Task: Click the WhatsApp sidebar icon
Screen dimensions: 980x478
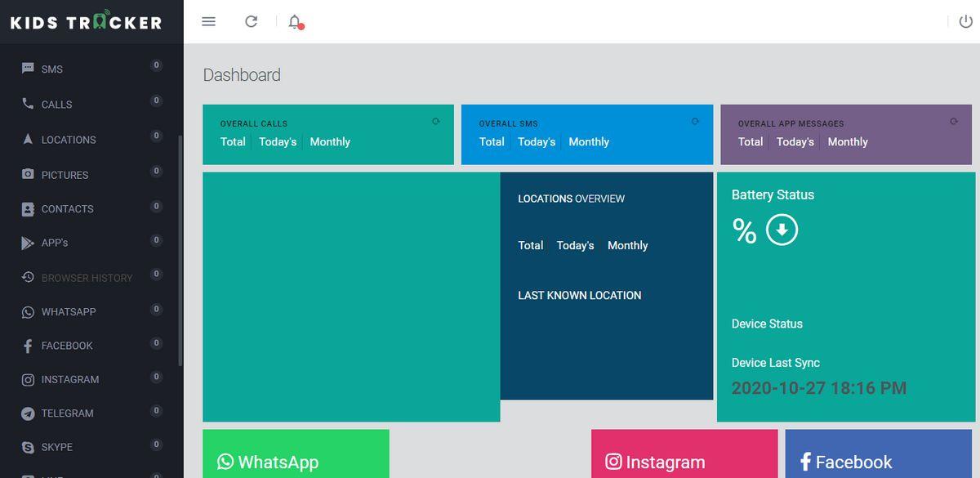Action: 28,311
